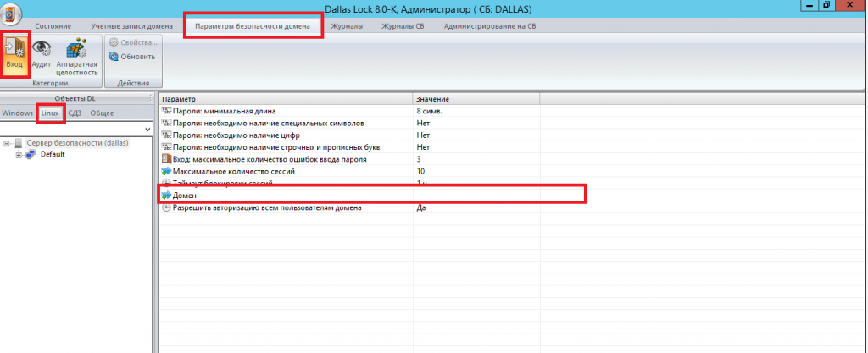Select the Аудит category icon
The height and width of the screenshot is (353, 868).
click(41, 55)
